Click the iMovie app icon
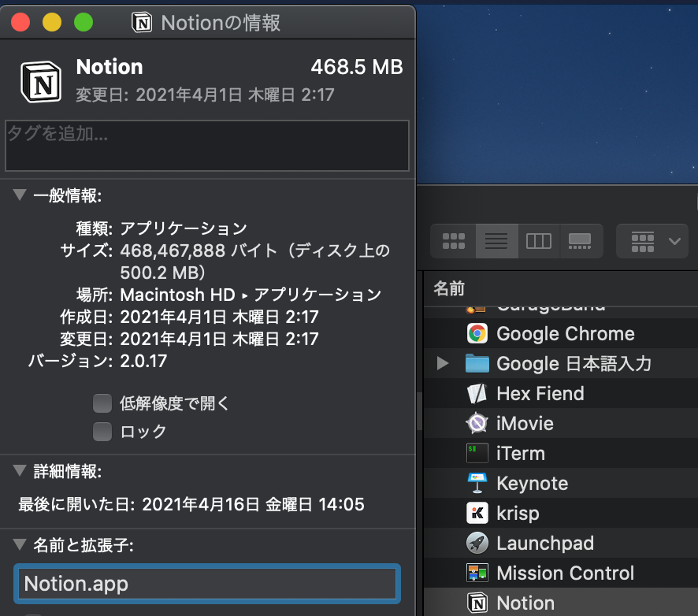Viewport: 698px width, 616px height. [x=477, y=423]
